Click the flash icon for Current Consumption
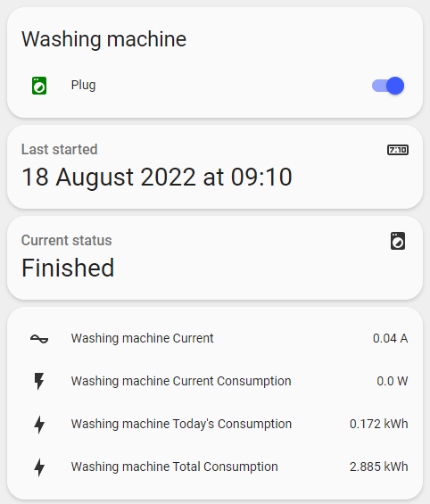Viewport: 430px width, 504px height. coord(39,381)
